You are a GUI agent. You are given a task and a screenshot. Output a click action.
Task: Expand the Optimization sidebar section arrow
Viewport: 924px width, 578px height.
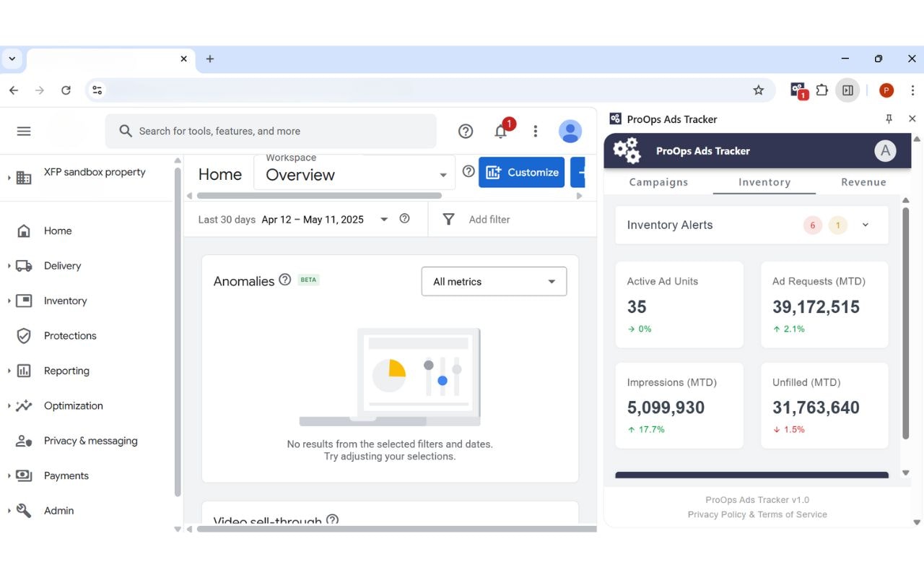(x=9, y=405)
